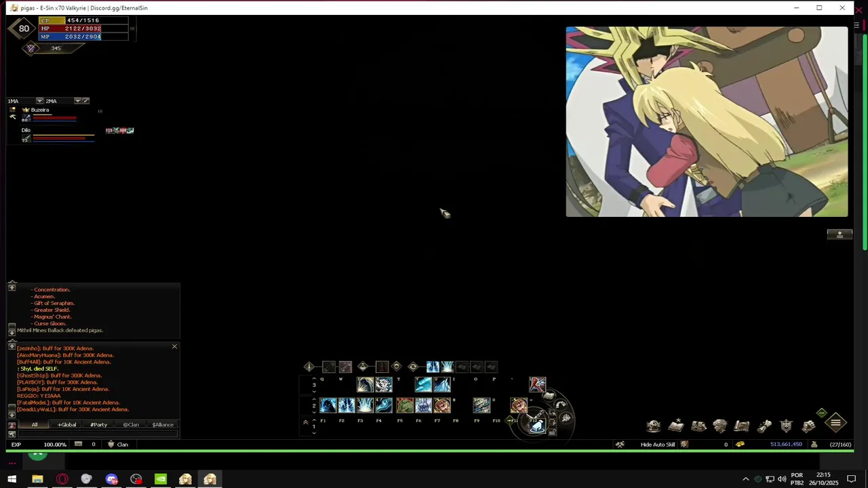The image size is (868, 488).
Task: Click the MP bar 2032/2904
Action: tap(83, 37)
